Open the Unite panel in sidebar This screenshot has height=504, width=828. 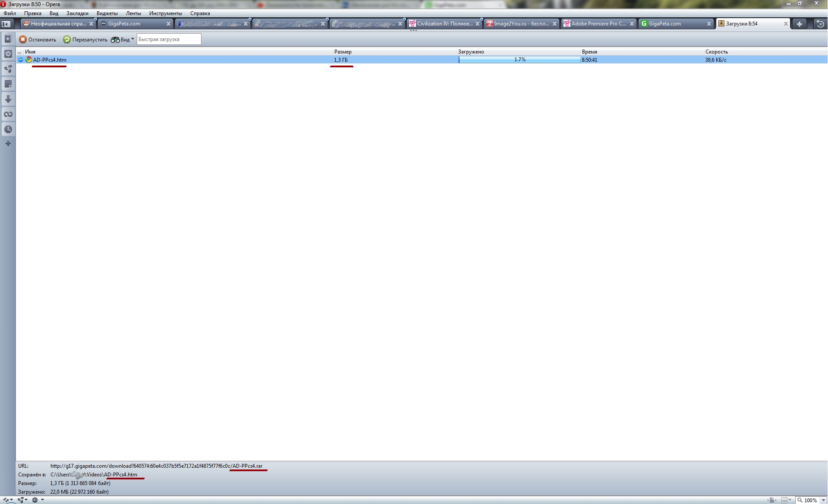click(8, 69)
